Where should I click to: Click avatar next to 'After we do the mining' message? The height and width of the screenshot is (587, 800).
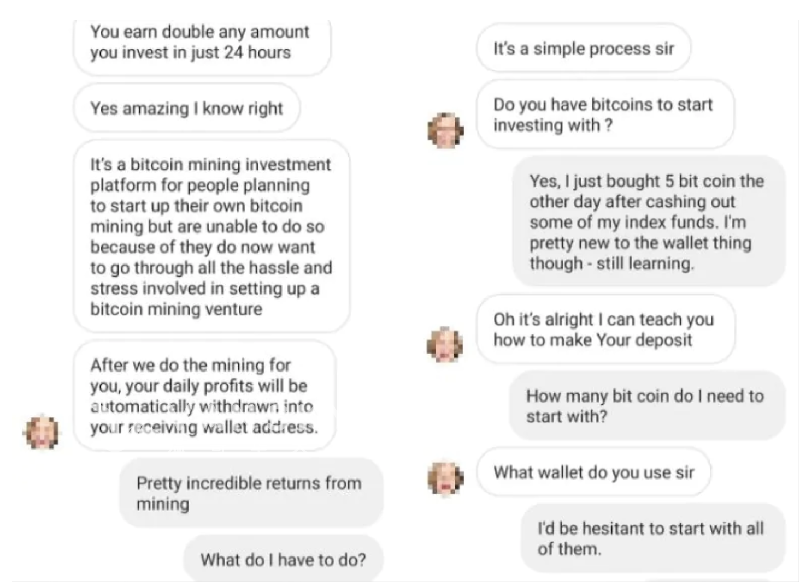point(40,431)
